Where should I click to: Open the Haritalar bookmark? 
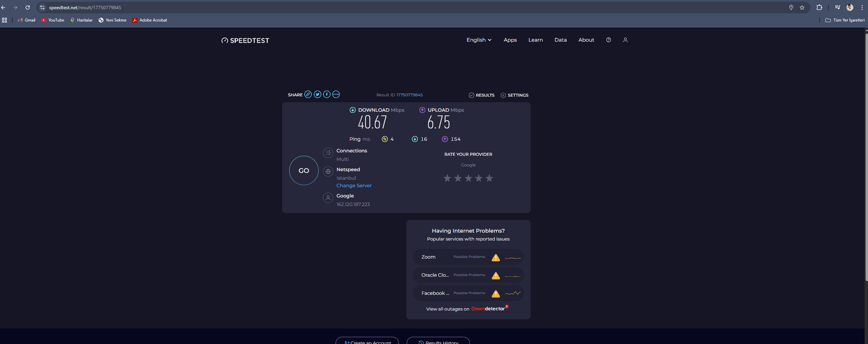(81, 20)
